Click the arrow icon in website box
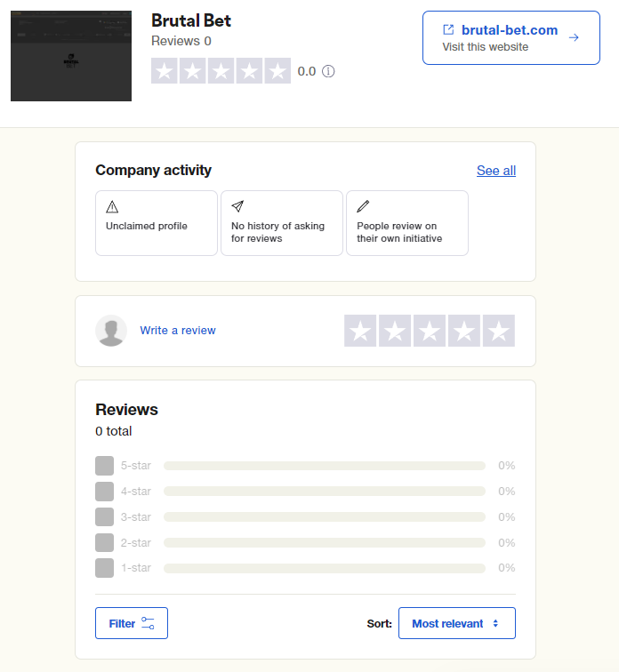This screenshot has height=672, width=619. pos(574,37)
